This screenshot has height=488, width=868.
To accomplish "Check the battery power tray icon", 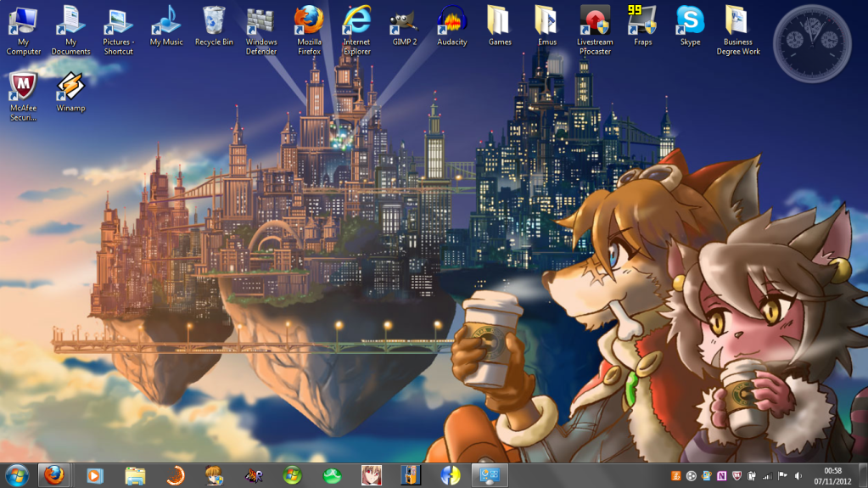I will pyautogui.click(x=752, y=476).
